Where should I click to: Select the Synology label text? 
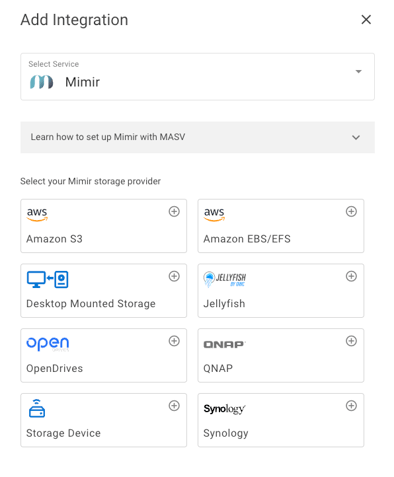click(x=226, y=433)
